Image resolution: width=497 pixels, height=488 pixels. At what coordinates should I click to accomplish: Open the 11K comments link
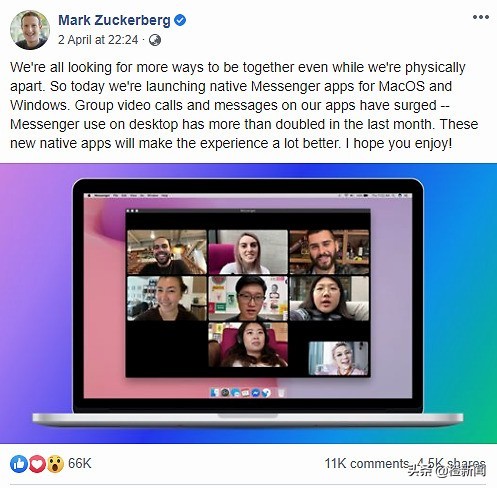pyautogui.click(x=367, y=463)
